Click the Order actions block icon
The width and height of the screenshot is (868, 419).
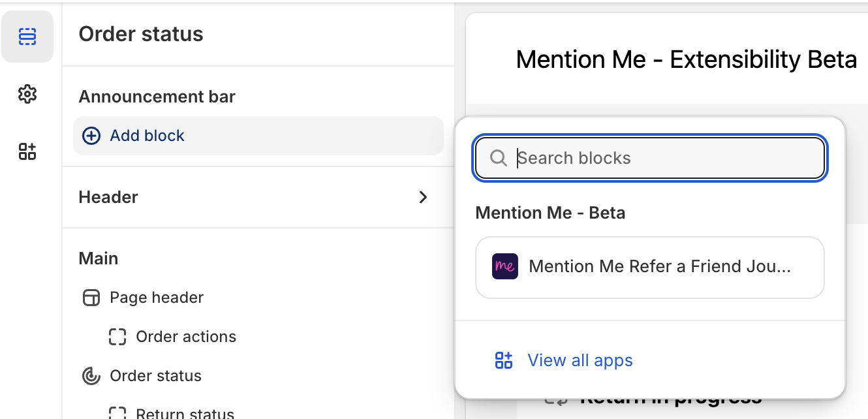pyautogui.click(x=117, y=337)
